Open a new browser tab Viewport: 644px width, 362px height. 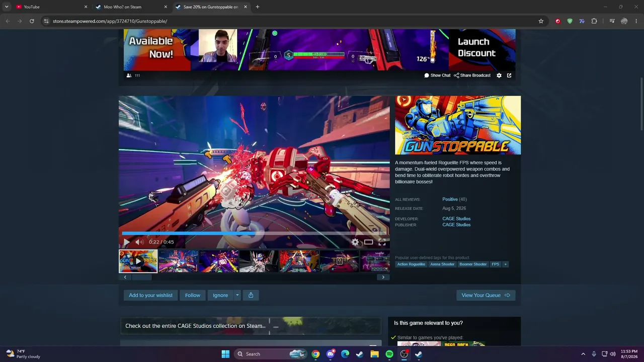click(258, 7)
